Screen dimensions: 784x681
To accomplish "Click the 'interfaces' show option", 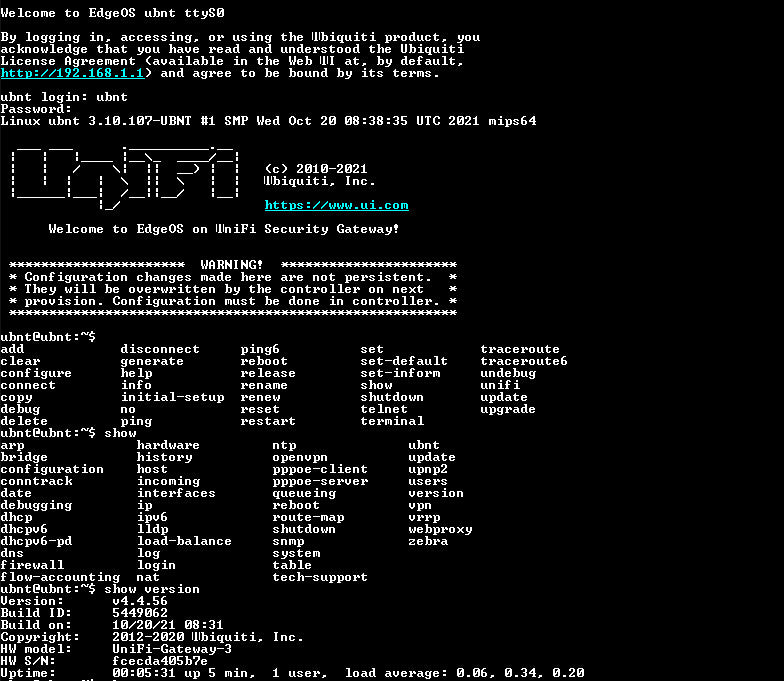I will pos(176,493).
